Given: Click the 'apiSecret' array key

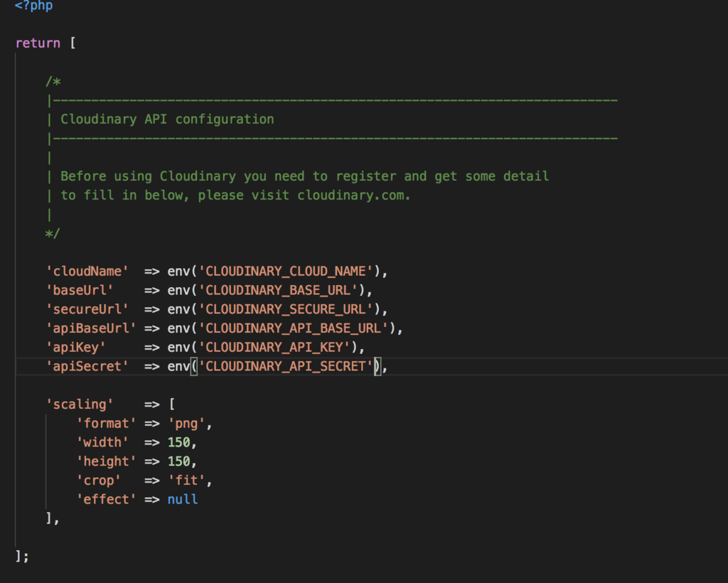Looking at the screenshot, I should 87,366.
